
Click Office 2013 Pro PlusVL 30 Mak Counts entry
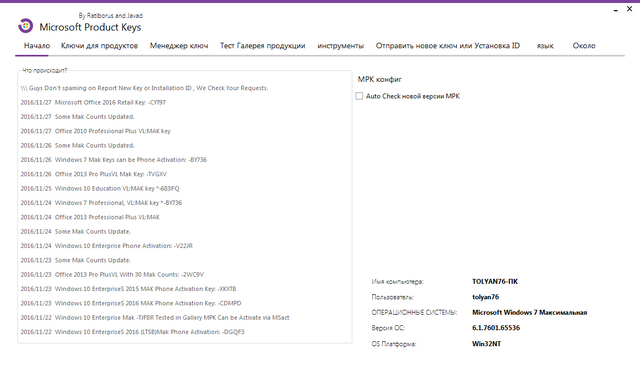point(112,274)
